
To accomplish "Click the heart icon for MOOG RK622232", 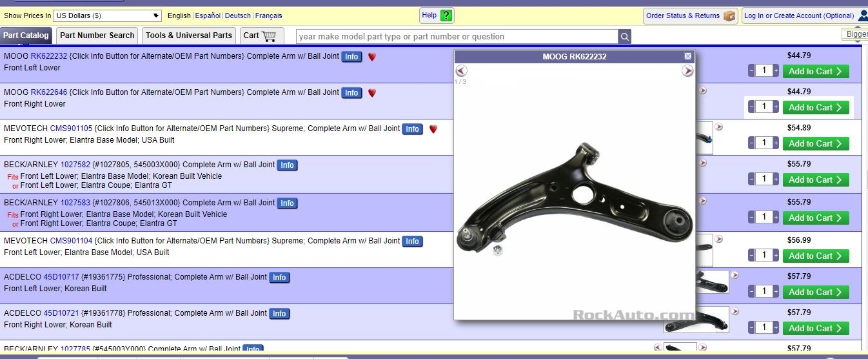I will point(372,57).
